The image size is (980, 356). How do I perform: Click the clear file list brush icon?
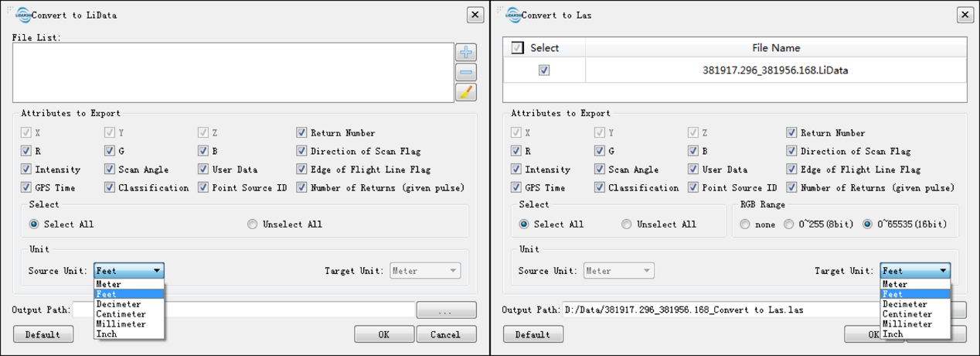[x=466, y=93]
